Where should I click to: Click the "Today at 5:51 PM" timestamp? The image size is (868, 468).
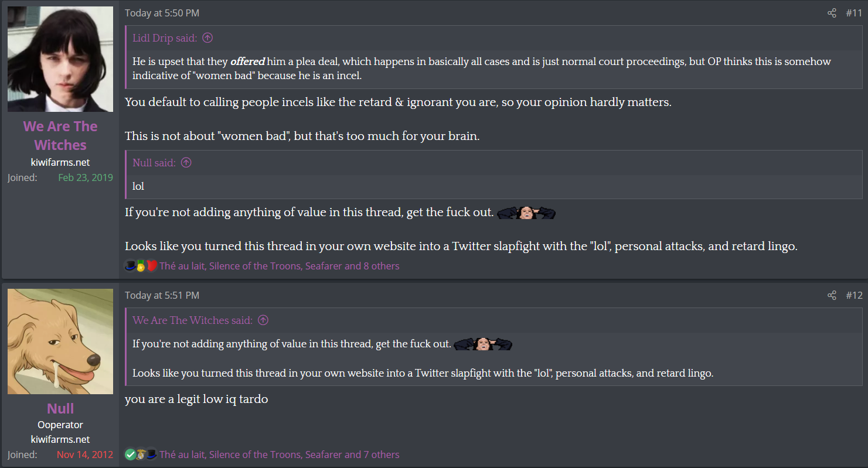click(162, 295)
